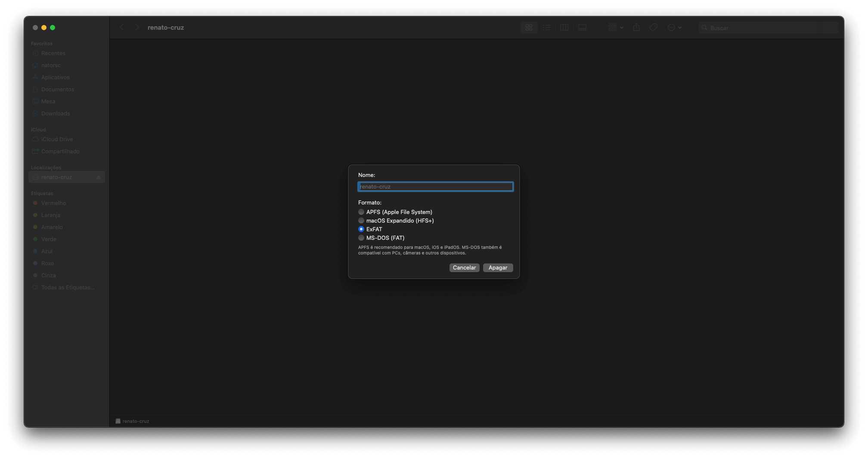Select the ExFAT radio button
This screenshot has height=459, width=868.
(x=361, y=229)
